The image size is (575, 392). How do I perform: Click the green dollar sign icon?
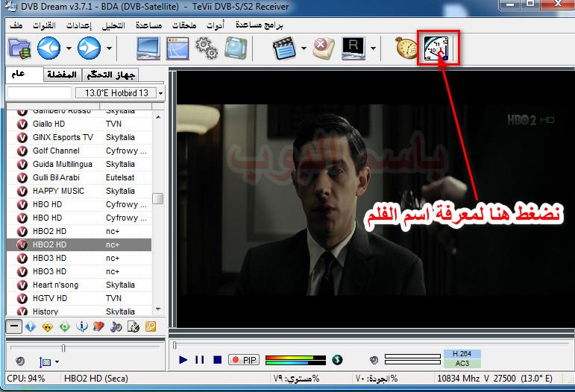tap(337, 360)
